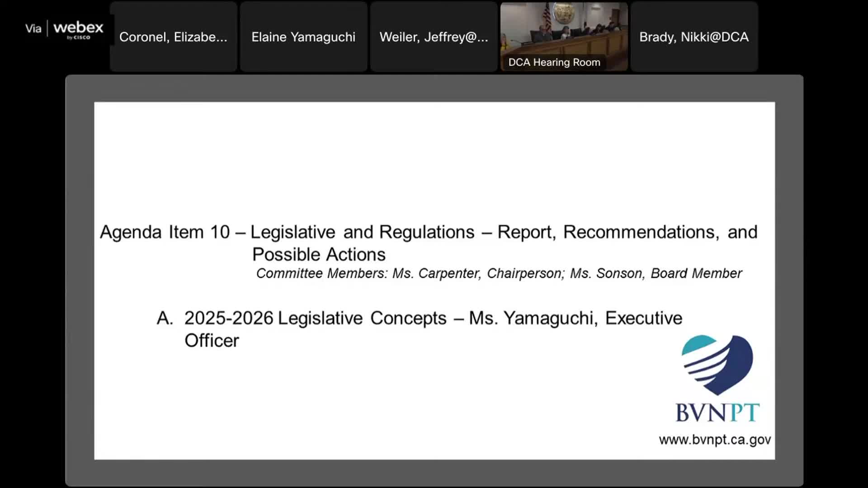Select the shared presentation slide area
This screenshot has width=868, height=488.
click(434, 280)
